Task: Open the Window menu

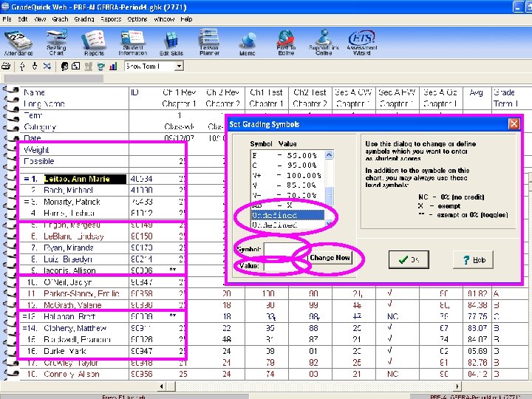Action: pos(164,19)
